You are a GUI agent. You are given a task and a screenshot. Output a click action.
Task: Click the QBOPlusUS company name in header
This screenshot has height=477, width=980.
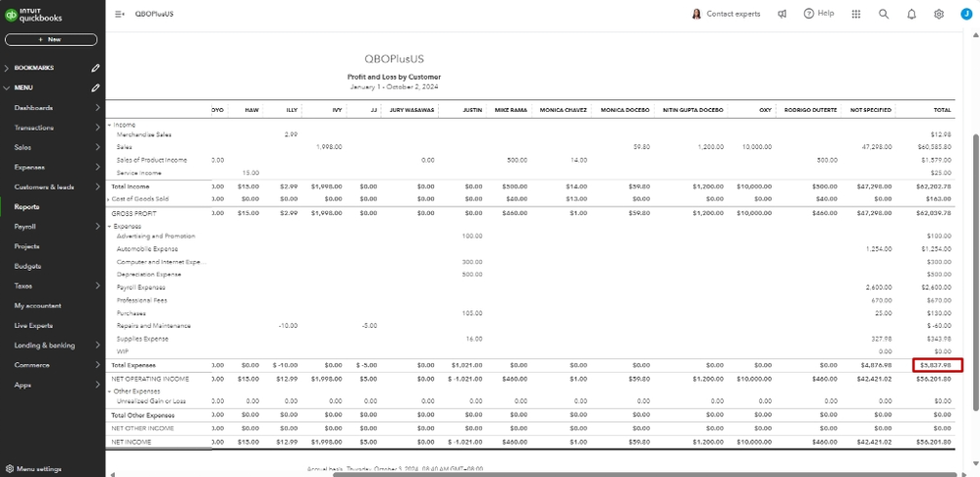point(154,14)
